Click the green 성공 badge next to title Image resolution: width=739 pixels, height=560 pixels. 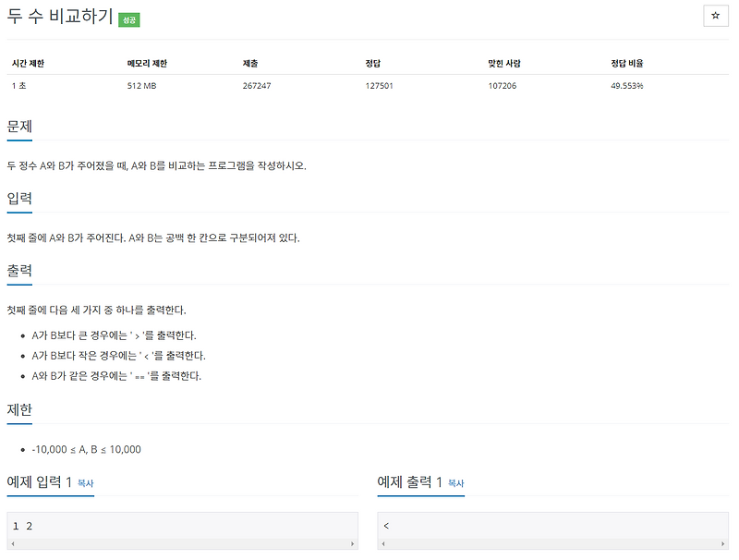point(129,18)
